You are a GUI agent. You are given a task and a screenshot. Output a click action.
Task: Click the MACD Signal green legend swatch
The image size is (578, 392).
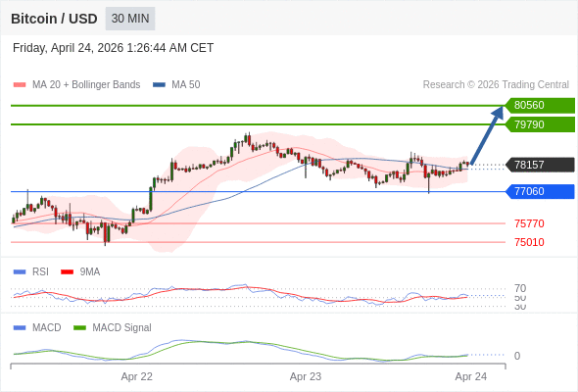click(x=79, y=328)
